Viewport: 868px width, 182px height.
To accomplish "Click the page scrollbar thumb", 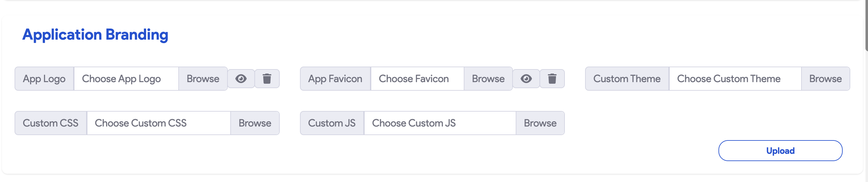I will click(866, 25).
